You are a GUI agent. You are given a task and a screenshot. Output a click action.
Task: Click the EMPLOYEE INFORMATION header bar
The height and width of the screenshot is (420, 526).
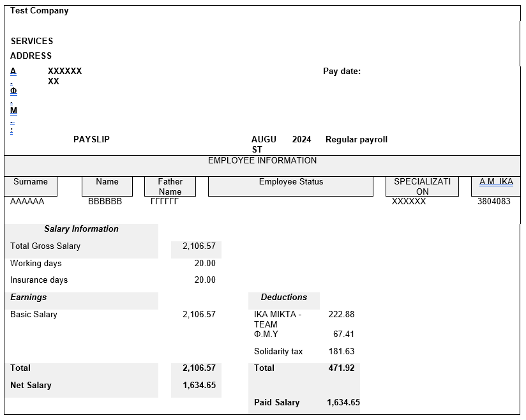coord(263,160)
